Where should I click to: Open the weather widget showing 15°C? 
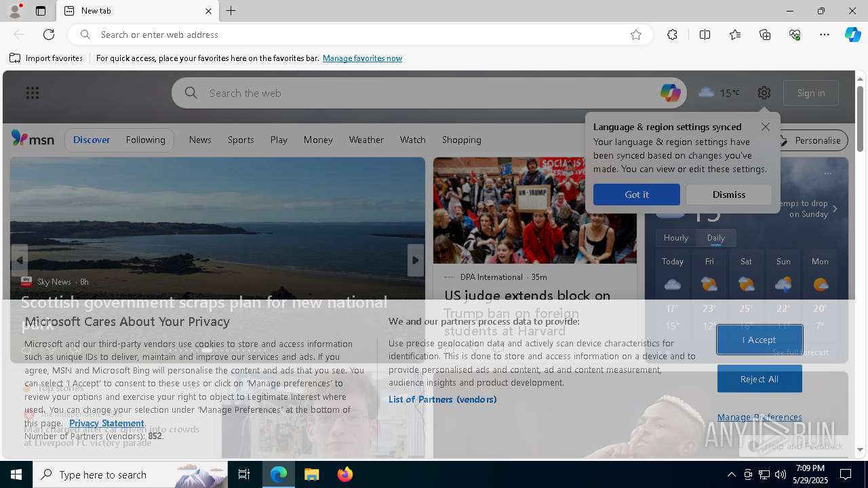click(x=719, y=93)
